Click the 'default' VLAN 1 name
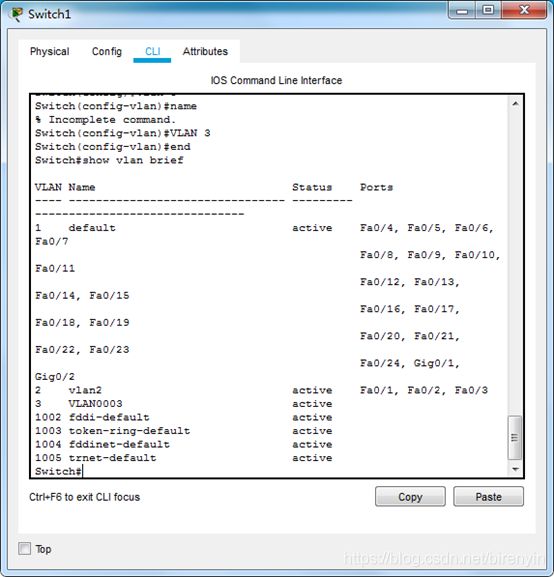 tap(92, 228)
